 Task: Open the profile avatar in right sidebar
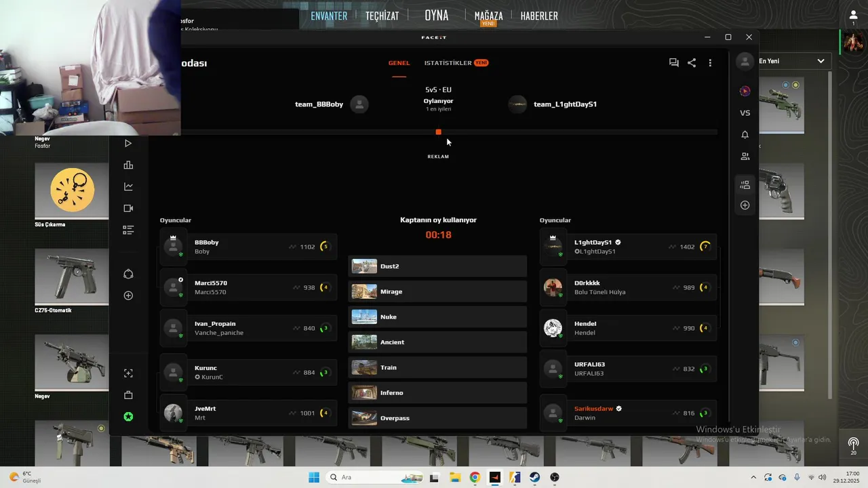click(745, 62)
